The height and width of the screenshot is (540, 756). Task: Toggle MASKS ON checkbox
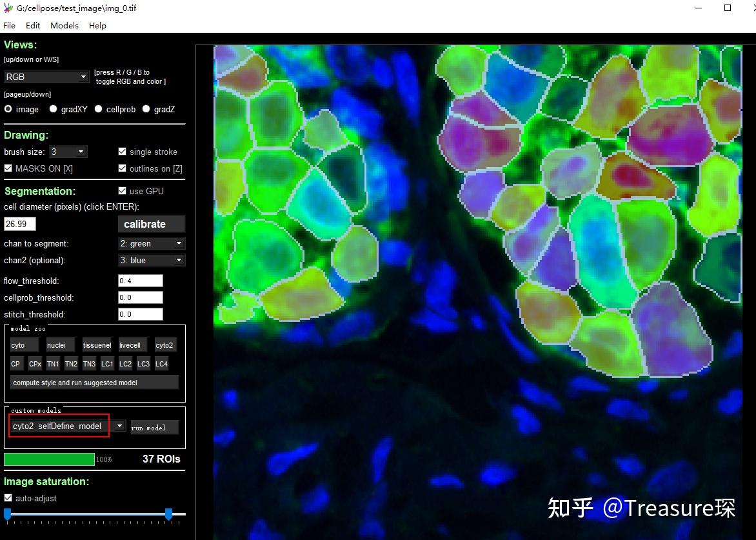tap(8, 168)
